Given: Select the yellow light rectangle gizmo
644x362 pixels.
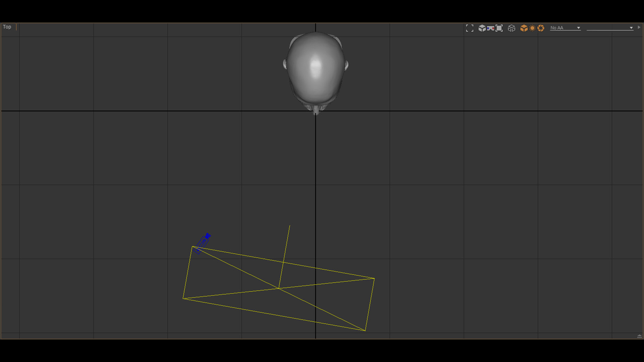Looking at the screenshot, I should (278, 288).
